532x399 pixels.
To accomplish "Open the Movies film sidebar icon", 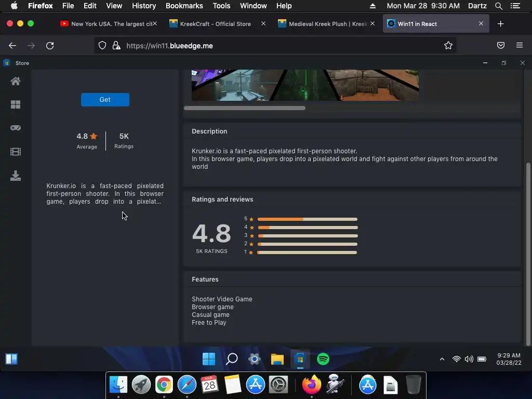I will click(15, 152).
